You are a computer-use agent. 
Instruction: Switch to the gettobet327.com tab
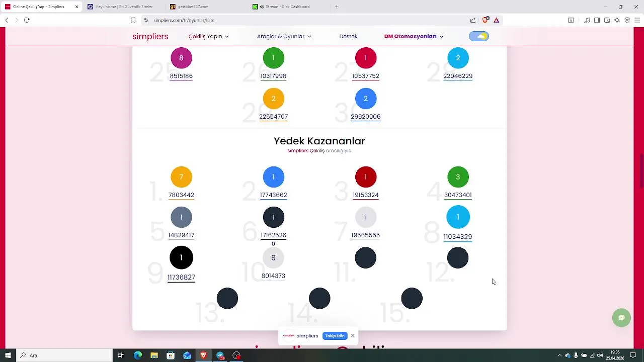(206, 7)
